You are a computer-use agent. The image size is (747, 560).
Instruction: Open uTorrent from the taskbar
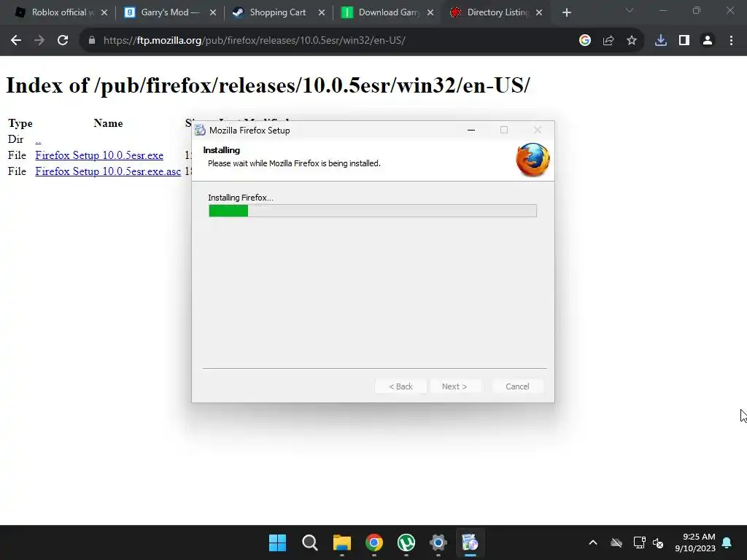(x=406, y=542)
